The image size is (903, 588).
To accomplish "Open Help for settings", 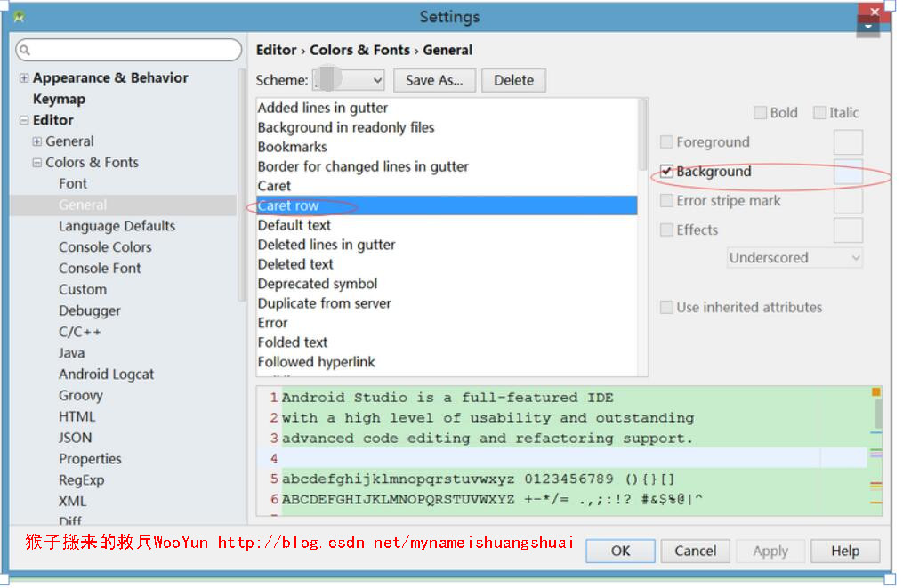I will (845, 552).
